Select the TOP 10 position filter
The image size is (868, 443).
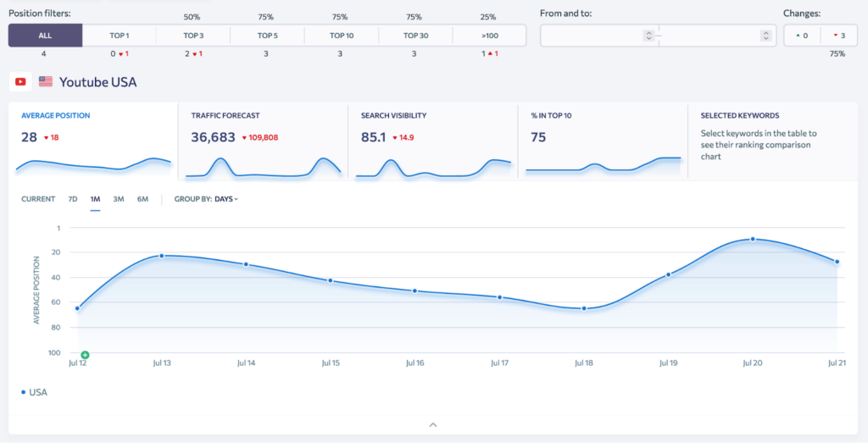click(342, 36)
